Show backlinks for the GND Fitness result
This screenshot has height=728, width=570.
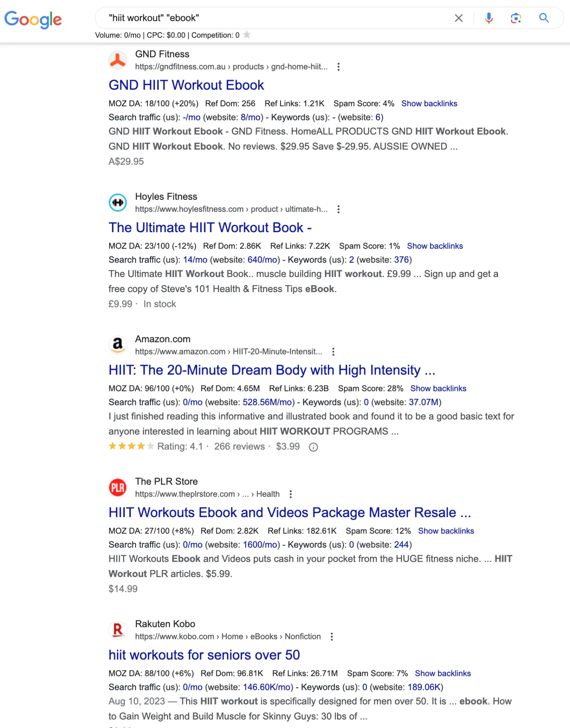coord(429,104)
